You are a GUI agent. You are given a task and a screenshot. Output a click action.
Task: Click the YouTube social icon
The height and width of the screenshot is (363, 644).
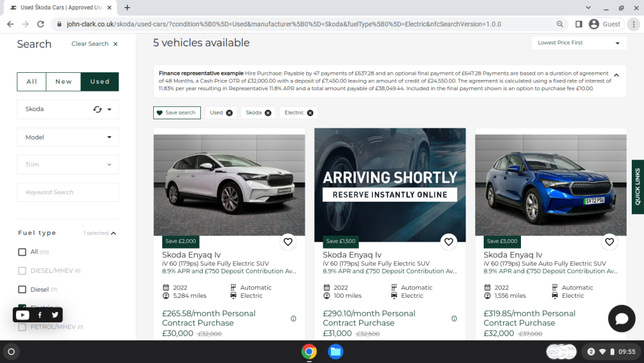click(22, 315)
